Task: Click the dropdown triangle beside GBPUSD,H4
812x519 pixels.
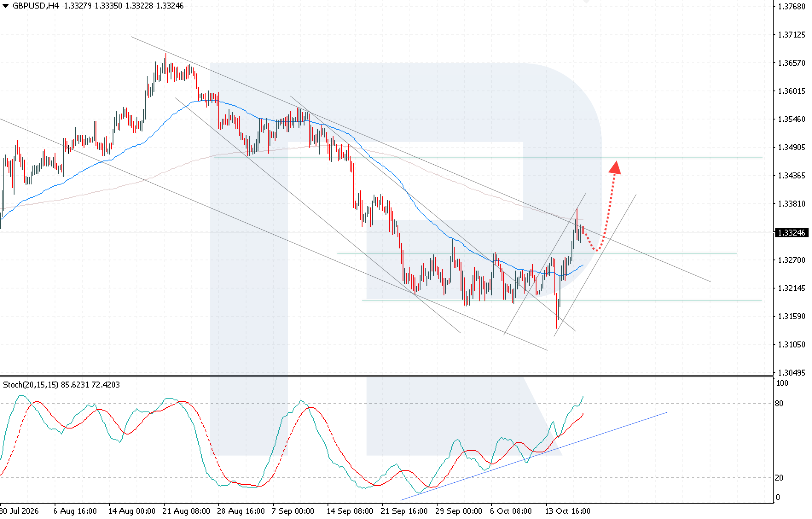Action: click(6, 6)
